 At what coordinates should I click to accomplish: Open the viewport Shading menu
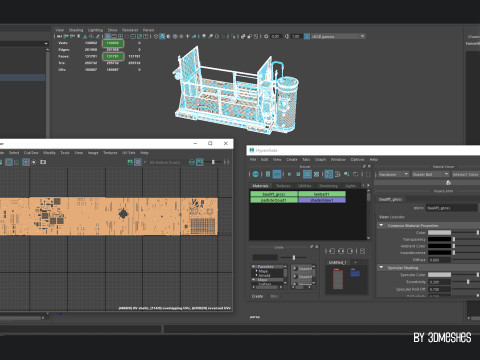click(76, 30)
